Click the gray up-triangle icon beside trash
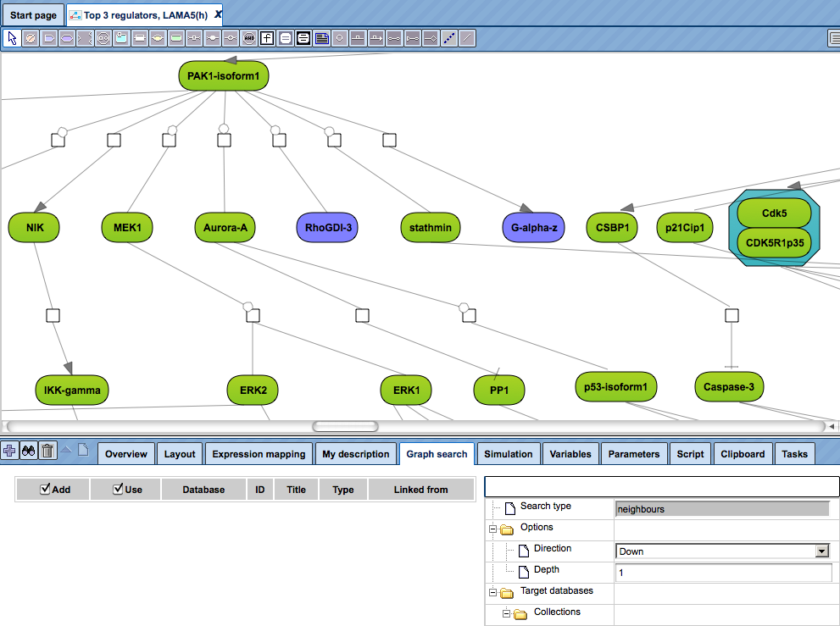 coord(66,449)
